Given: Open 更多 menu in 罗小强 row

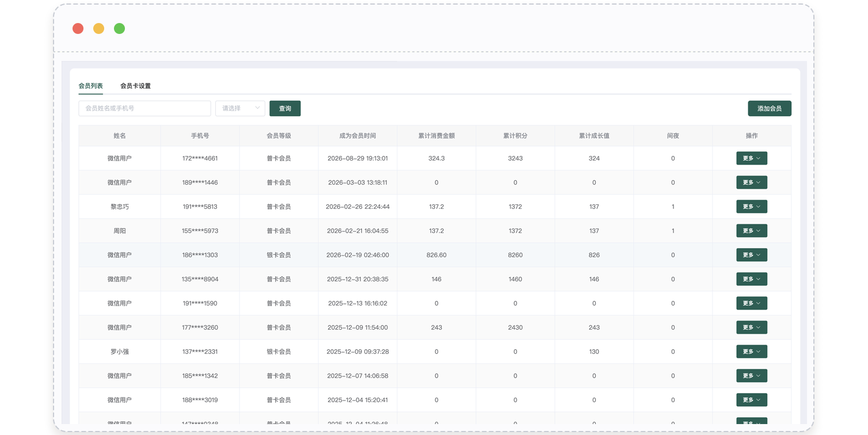Looking at the screenshot, I should [x=752, y=352].
